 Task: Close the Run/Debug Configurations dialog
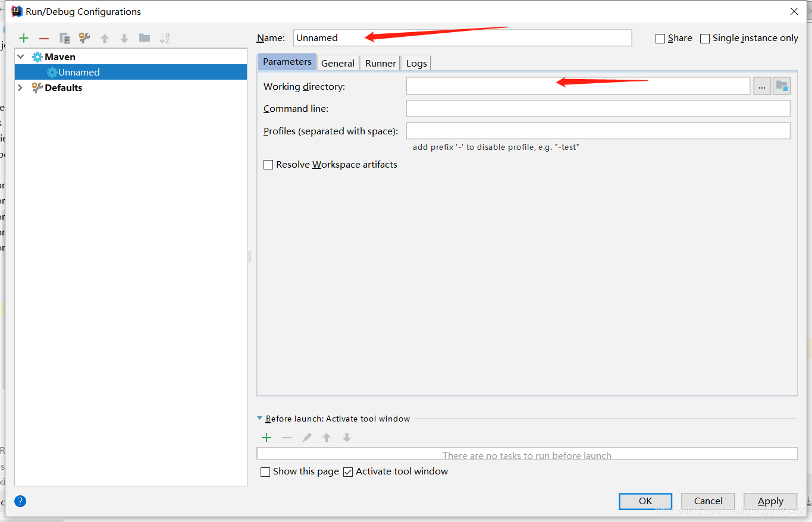point(794,11)
